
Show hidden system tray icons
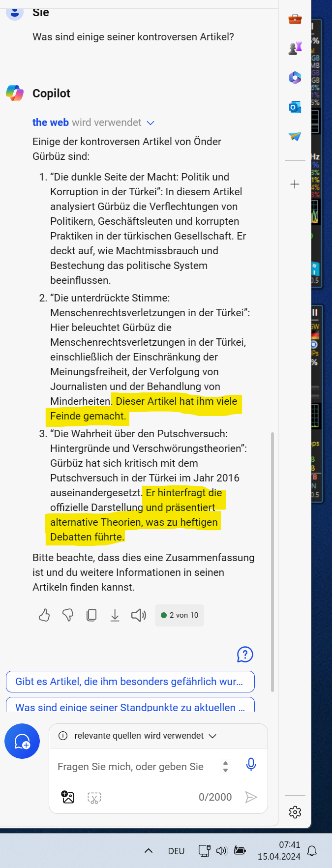(x=148, y=851)
